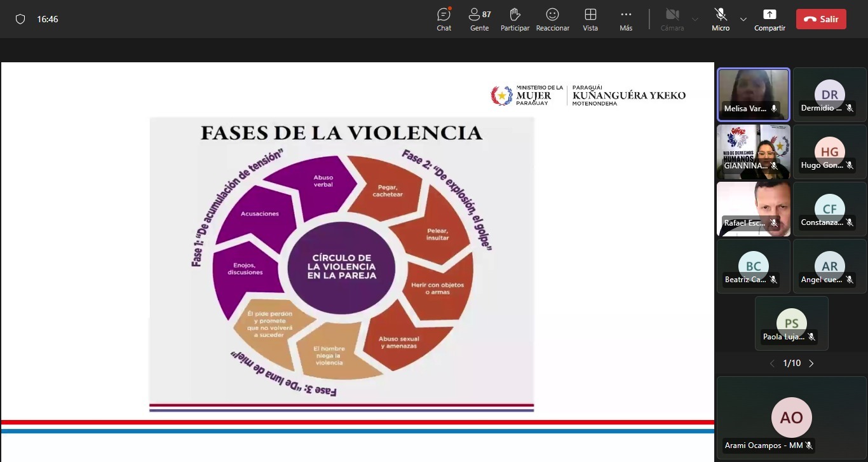Select Melisa's video thumbnail
The width and height of the screenshot is (868, 462).
tap(754, 94)
